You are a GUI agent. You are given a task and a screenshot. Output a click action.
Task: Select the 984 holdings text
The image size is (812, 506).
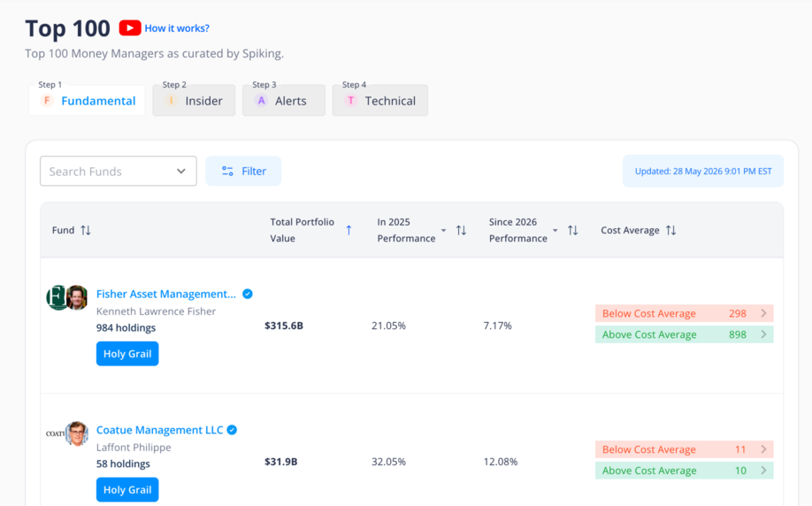tap(126, 328)
